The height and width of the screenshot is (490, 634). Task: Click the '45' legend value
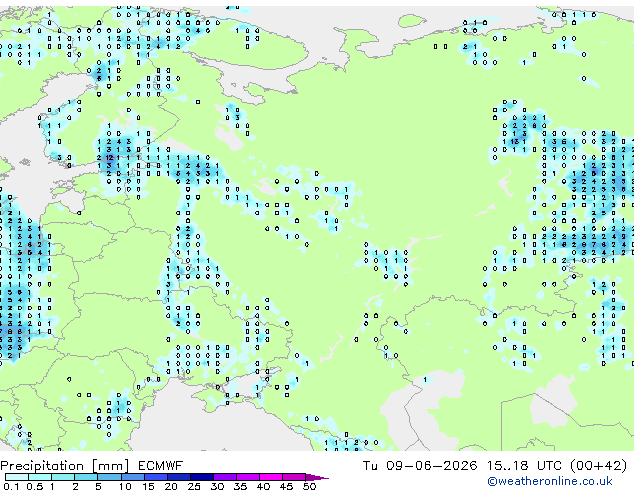pyautogui.click(x=286, y=486)
